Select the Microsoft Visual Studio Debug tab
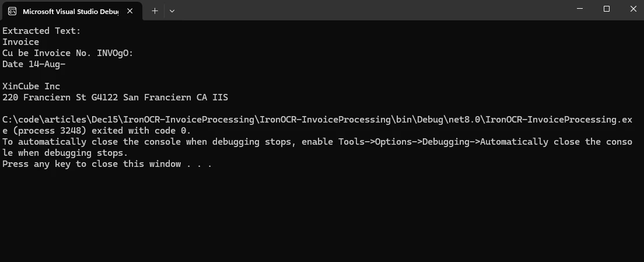Viewport: 644px width, 262px height. [x=70, y=11]
